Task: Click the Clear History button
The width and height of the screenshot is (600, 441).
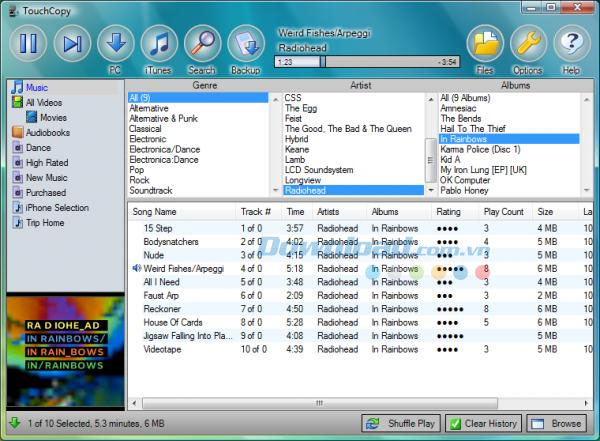Action: 483,423
